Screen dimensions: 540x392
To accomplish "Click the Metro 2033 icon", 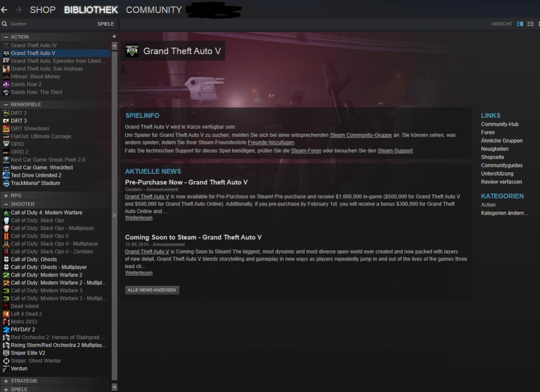I will click(x=6, y=322).
